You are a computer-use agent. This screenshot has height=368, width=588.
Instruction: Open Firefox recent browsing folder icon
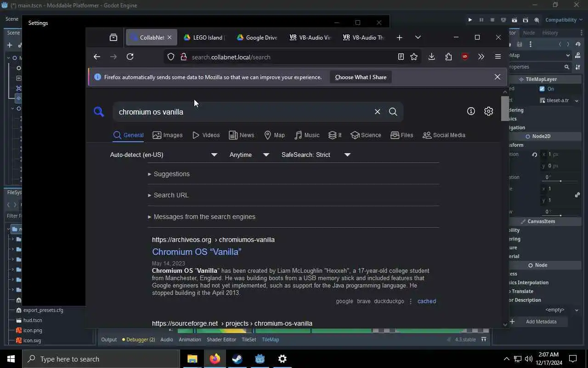coord(113,37)
